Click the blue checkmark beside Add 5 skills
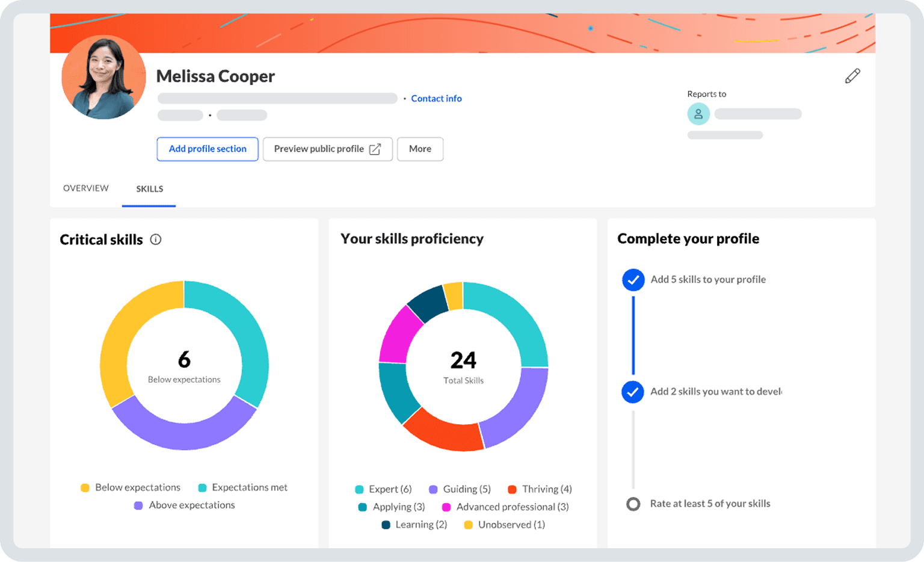The width and height of the screenshot is (924, 562). [633, 280]
